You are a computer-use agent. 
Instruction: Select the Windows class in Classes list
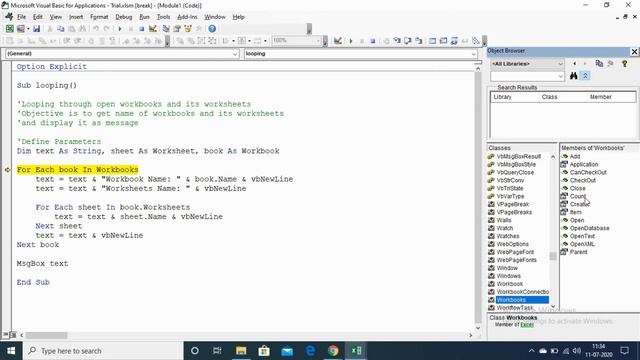(x=508, y=276)
